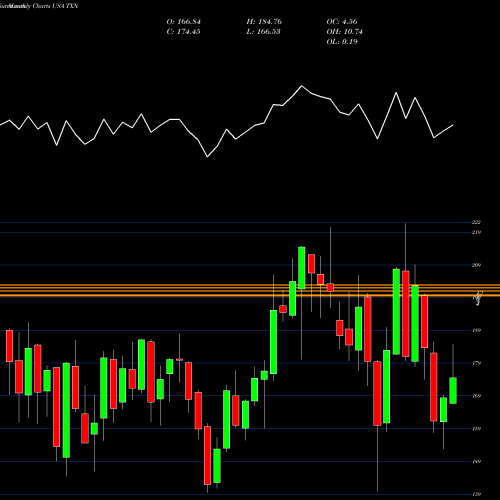Click the endpoint of the white indicator line
This screenshot has height=500, width=500.
coord(453,125)
